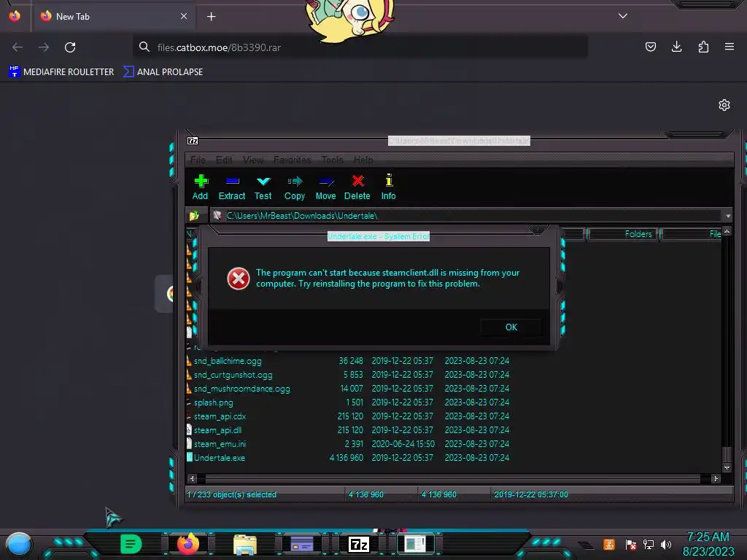Click the horizontal scrollbar right arrow
The width and height of the screenshot is (747, 560).
pyautogui.click(x=715, y=478)
